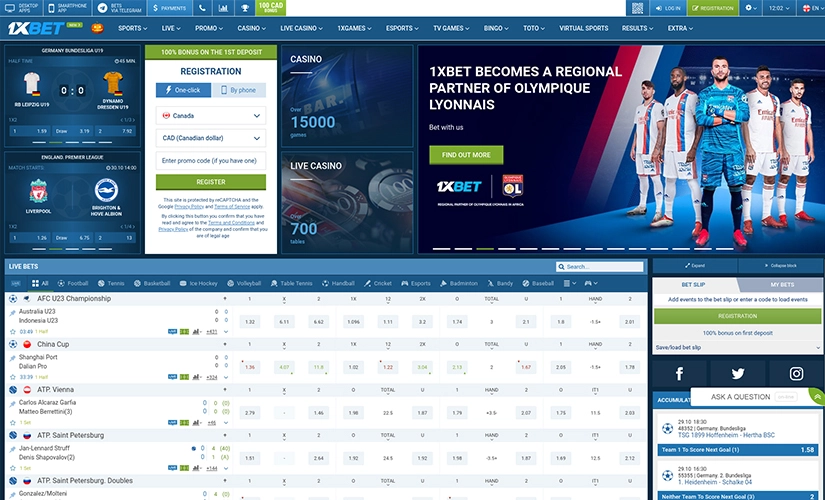
Task: Open the Smartphone App link
Action: click(68, 8)
